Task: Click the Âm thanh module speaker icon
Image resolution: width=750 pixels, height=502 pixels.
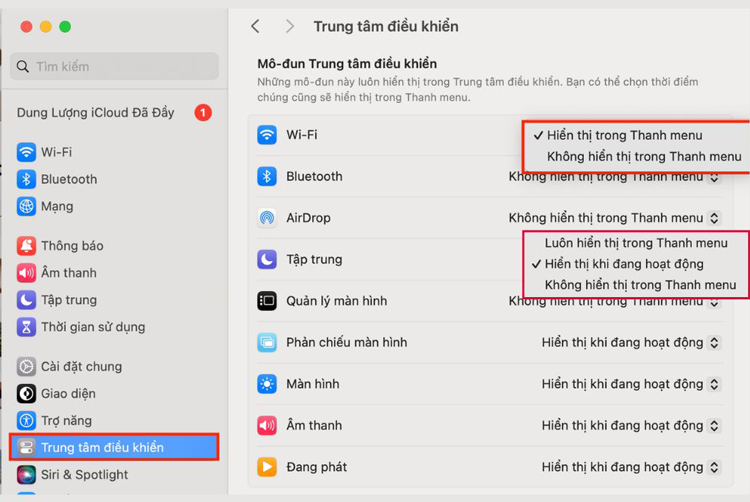Action: click(267, 426)
